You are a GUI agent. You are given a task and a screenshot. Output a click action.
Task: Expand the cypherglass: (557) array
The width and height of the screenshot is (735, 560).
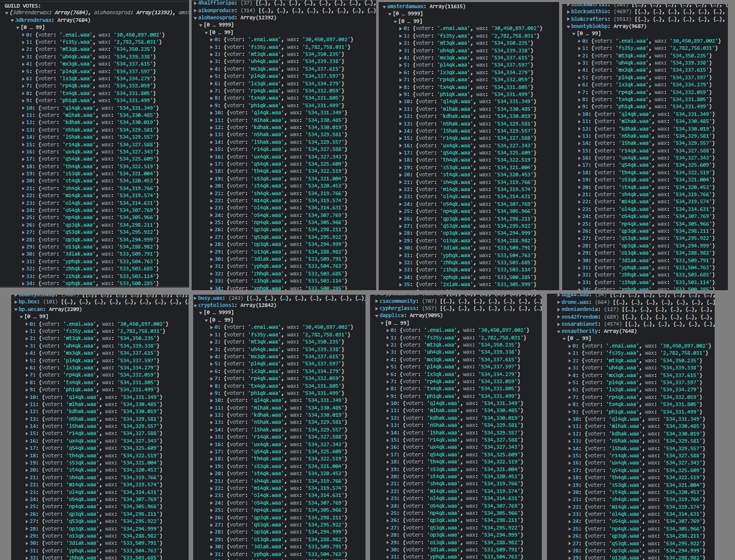375,308
